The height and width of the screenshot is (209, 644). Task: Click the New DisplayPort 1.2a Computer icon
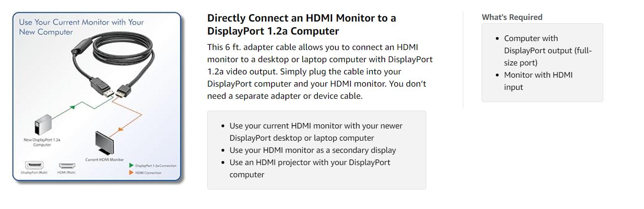43,124
